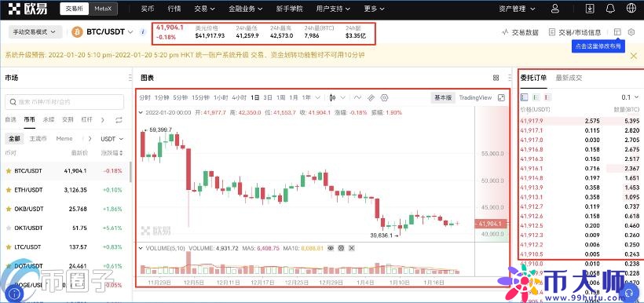This screenshot has width=644, height=303.
Task: Expand the 手动交易模式 trading mode dropdown
Action: [35, 32]
